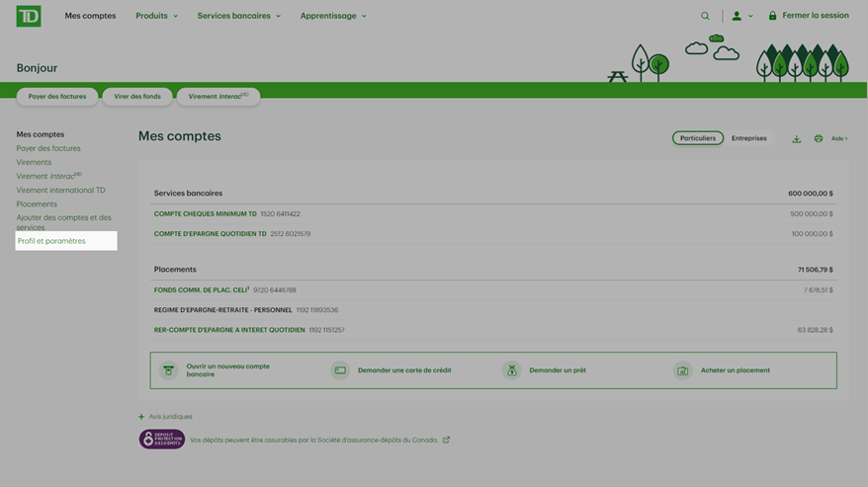
Task: Click the credit card request icon
Action: click(340, 370)
